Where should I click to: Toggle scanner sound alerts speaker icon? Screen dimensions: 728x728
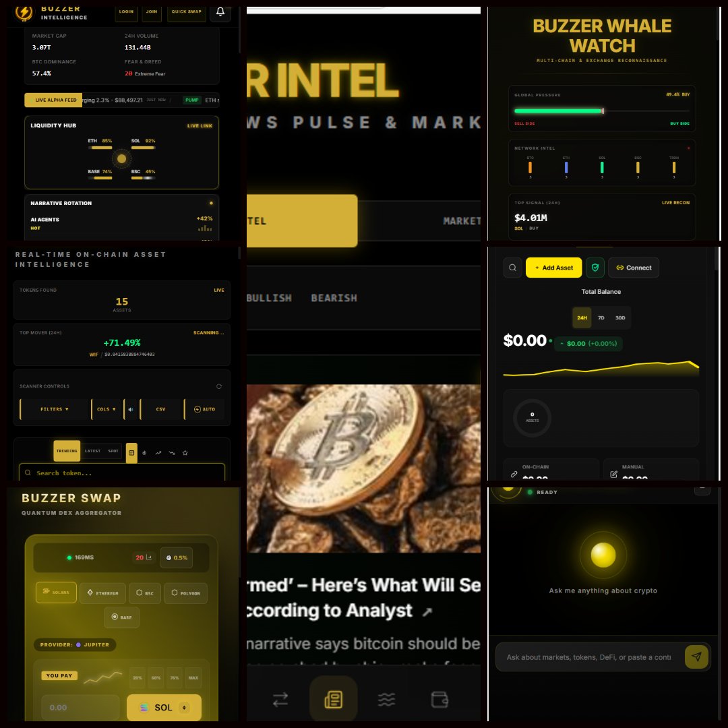point(131,409)
